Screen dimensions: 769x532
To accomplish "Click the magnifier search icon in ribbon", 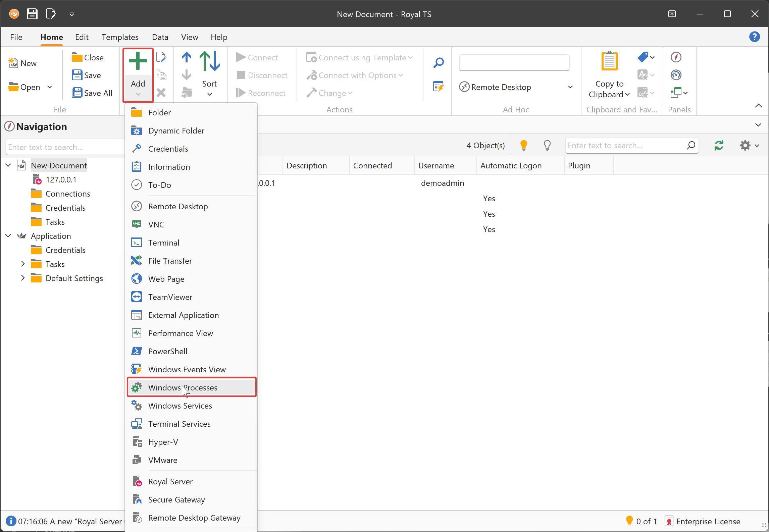I will pos(439,62).
